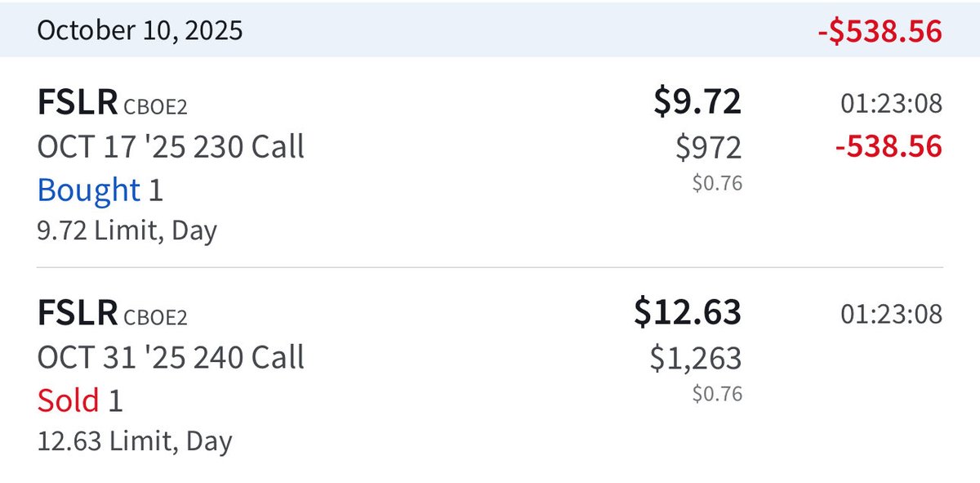Screen dimensions: 980x483
Task: Open the FSLR ticker on the bought trade
Action: coord(77,103)
